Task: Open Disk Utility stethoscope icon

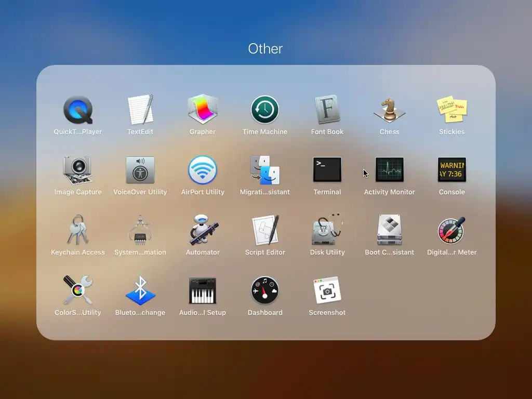Action: tap(327, 230)
